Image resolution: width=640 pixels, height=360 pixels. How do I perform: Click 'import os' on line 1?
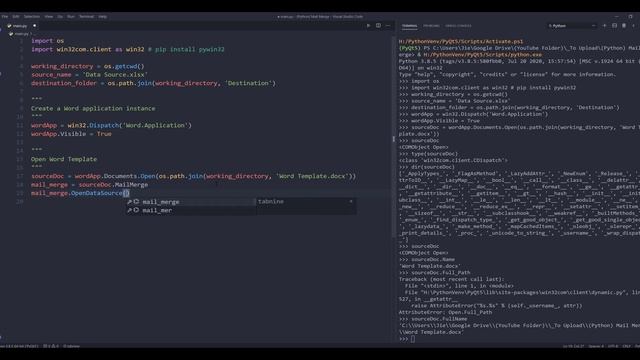[x=47, y=41]
